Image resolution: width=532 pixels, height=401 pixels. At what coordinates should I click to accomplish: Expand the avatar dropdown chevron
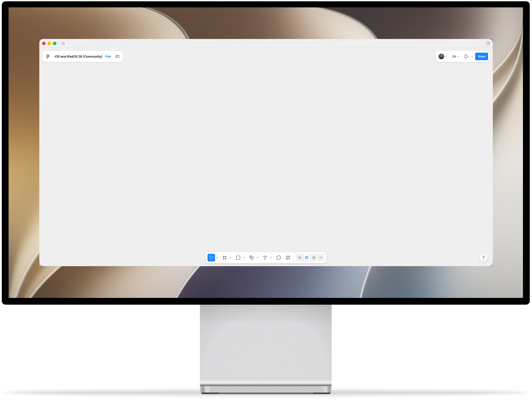point(446,57)
